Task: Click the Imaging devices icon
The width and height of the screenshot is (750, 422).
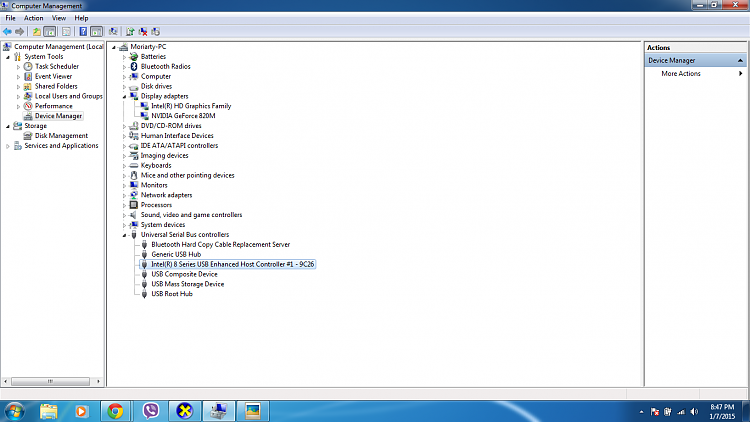Action: 134,155
